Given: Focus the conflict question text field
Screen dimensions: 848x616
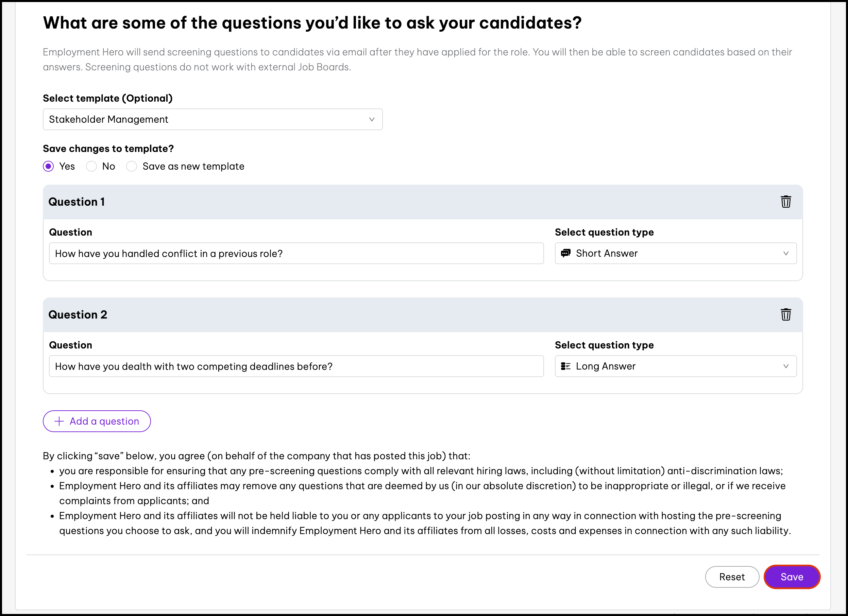Looking at the screenshot, I should point(296,253).
